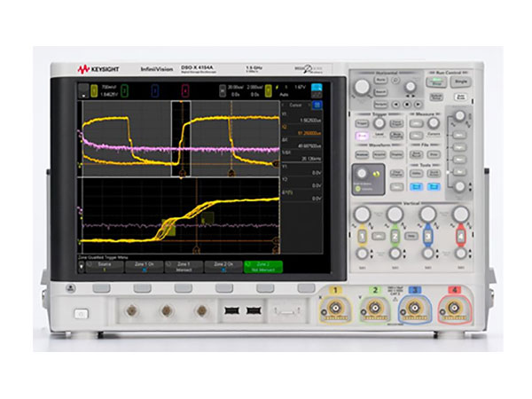Screen dimensions: 532x399
Task: Tap the Print key
Action: [434, 154]
